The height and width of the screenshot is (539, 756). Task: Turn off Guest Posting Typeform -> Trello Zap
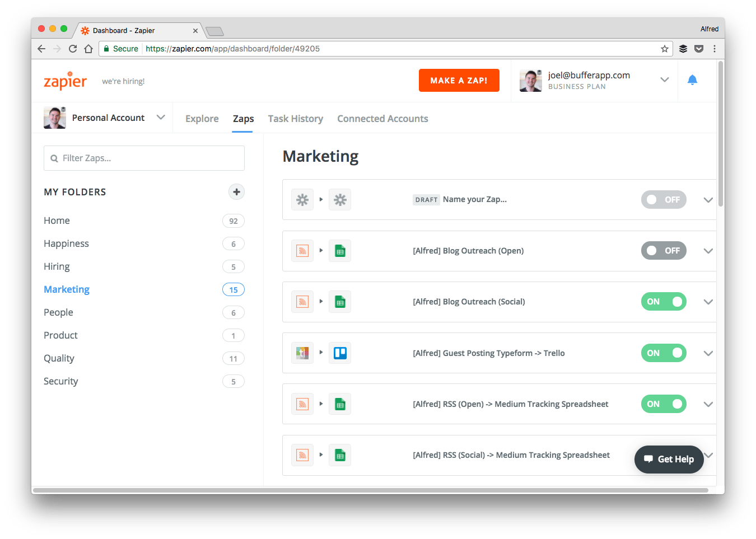pos(664,353)
